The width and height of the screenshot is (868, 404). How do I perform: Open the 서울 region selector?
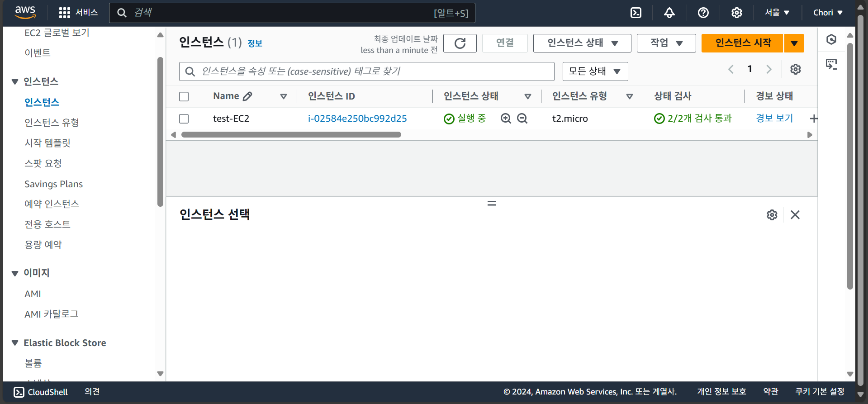pos(777,13)
